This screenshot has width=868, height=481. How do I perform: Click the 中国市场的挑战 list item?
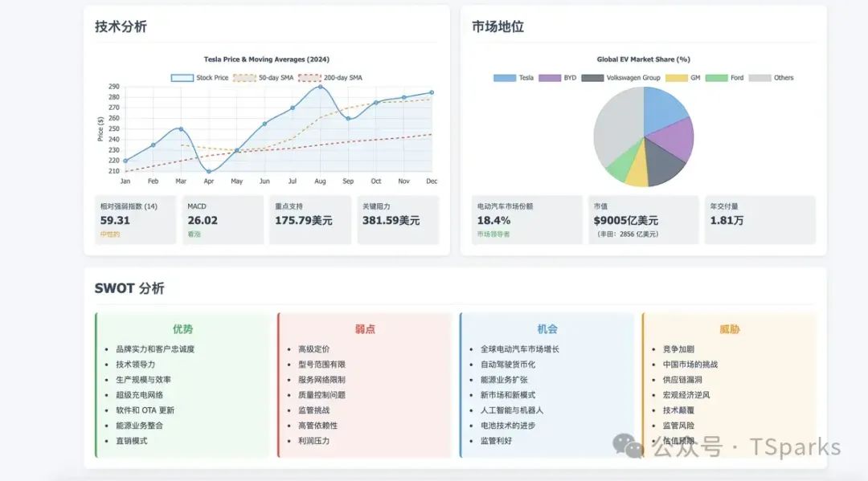coord(690,365)
